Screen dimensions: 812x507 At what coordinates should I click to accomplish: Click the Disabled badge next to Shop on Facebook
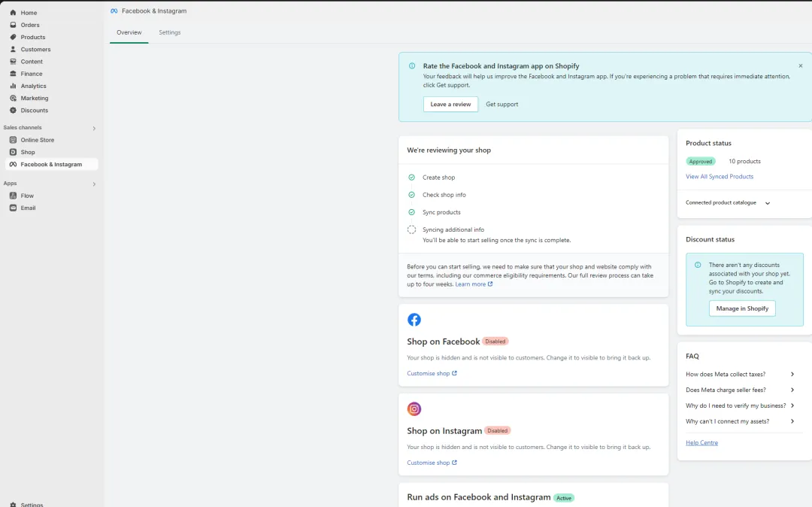tap(495, 342)
